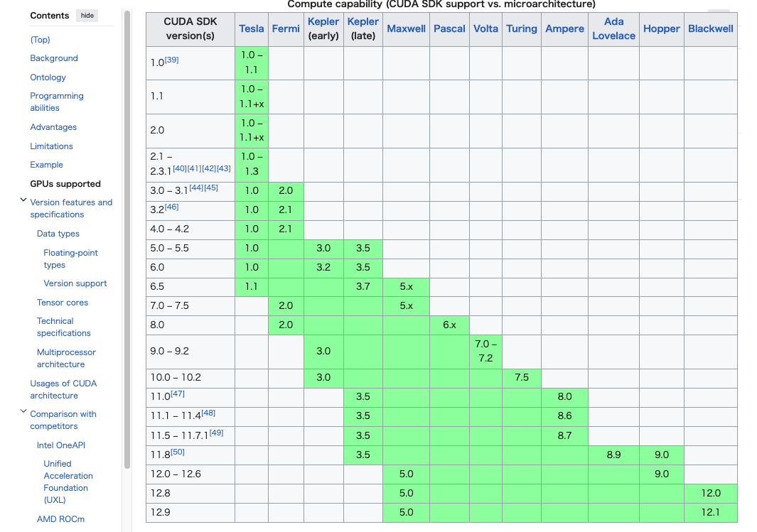Collapse Comparison with competitors chevron
This screenshot has width=757, height=532.
[23, 411]
